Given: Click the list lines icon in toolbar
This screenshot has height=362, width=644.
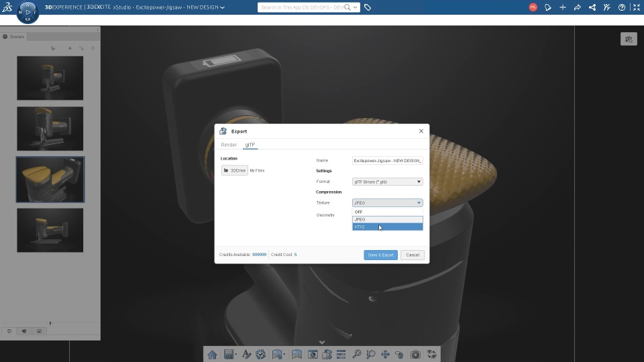Looking at the screenshot, I should click(x=341, y=355).
